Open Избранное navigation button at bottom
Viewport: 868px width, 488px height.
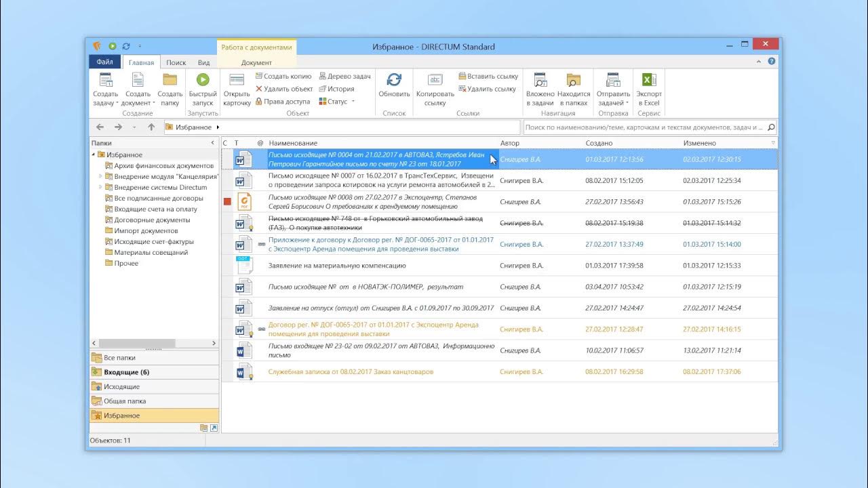[154, 415]
